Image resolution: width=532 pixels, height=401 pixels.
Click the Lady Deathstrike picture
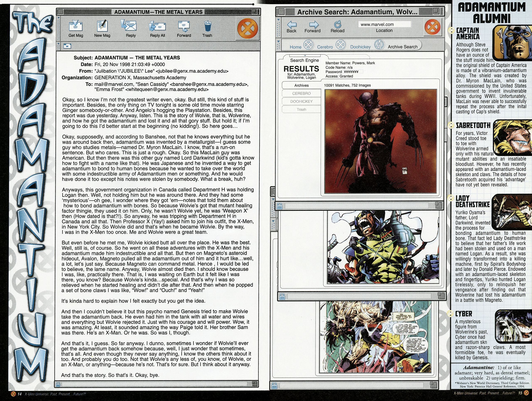tap(512, 212)
